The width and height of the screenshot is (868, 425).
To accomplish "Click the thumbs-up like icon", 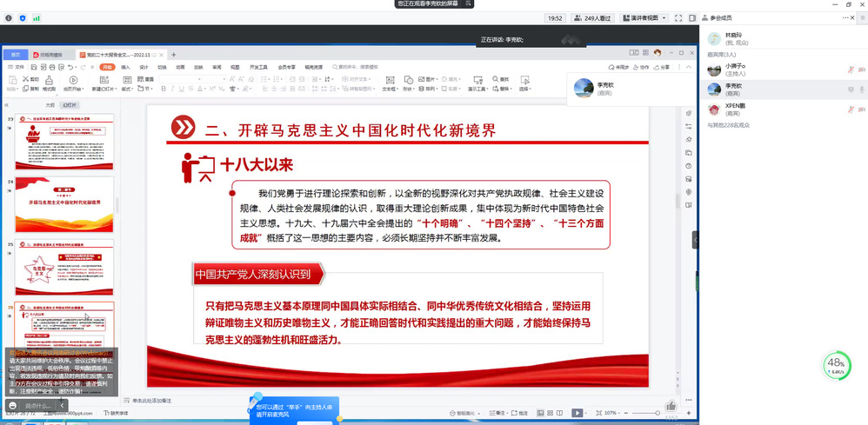I will pyautogui.click(x=671, y=406).
